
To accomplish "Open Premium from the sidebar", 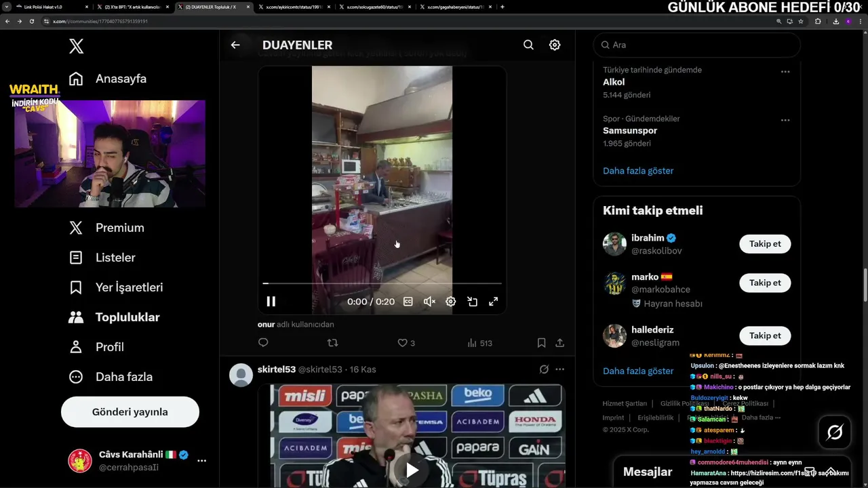I will (106, 228).
